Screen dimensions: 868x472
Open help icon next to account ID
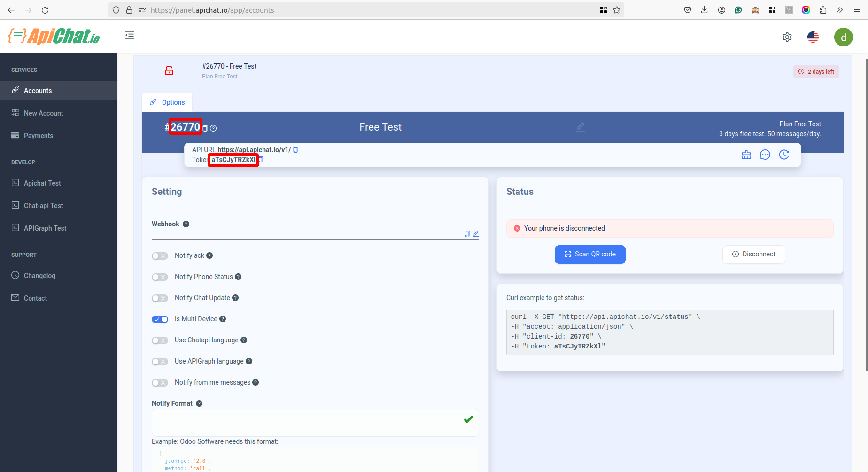pos(213,128)
